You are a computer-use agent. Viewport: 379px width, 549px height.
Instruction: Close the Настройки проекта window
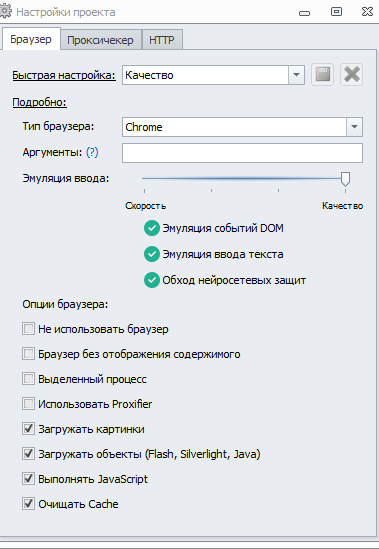[x=367, y=12]
